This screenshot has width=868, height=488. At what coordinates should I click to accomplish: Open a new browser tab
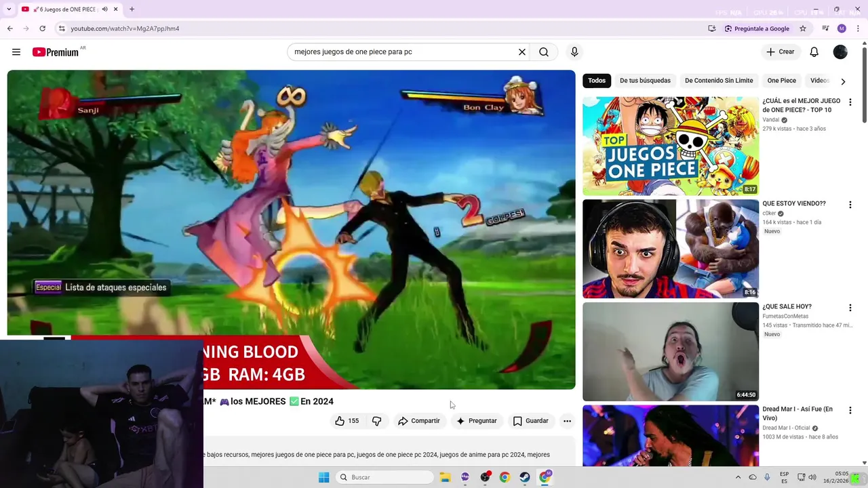pos(132,9)
